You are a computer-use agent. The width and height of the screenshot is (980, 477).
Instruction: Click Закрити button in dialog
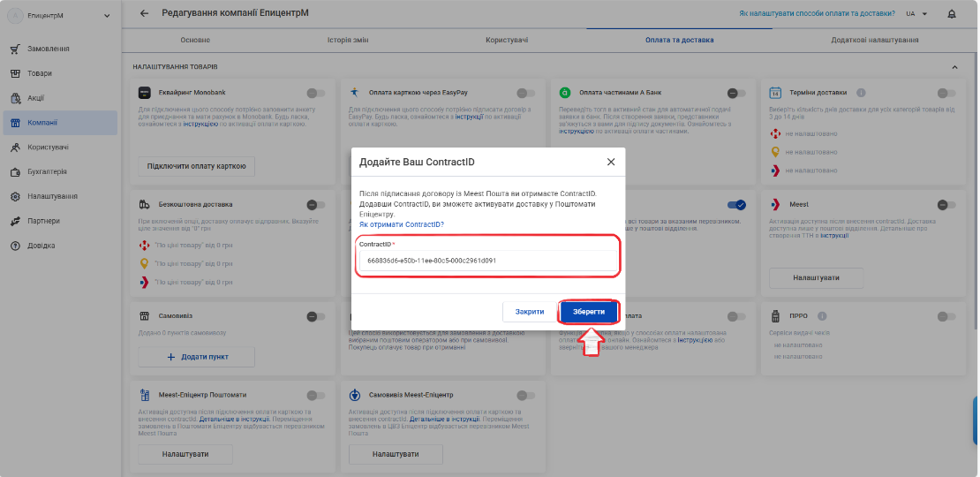[530, 312]
